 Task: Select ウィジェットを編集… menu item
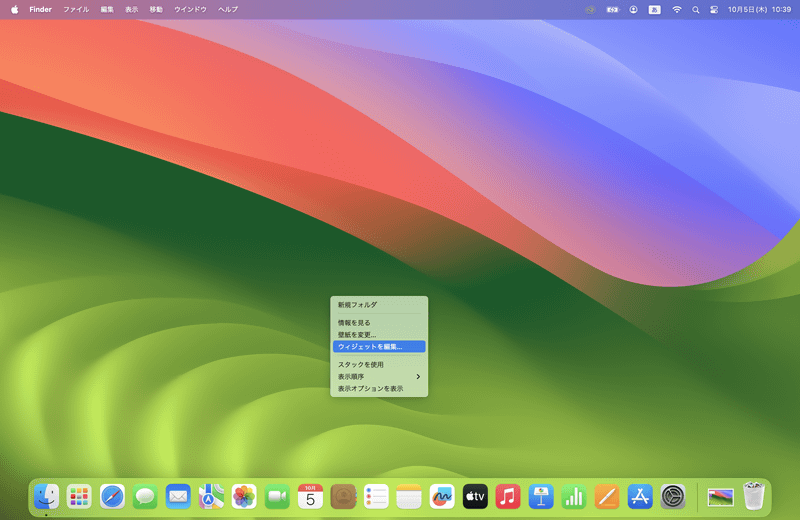click(x=379, y=346)
